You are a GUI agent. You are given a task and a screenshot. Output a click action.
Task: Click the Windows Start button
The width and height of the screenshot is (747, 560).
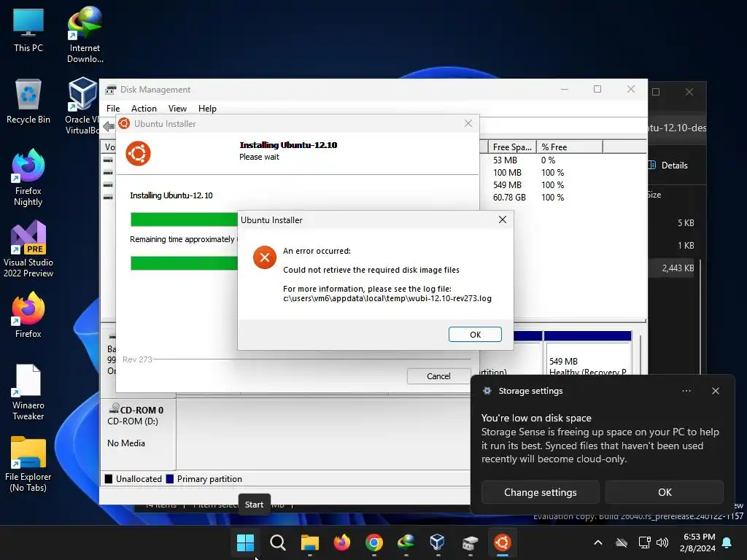click(245, 542)
